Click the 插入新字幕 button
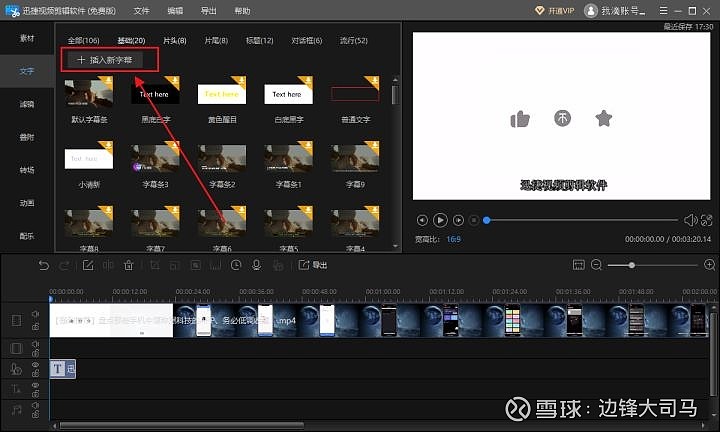Screen dimensions: 720x432 pos(105,60)
